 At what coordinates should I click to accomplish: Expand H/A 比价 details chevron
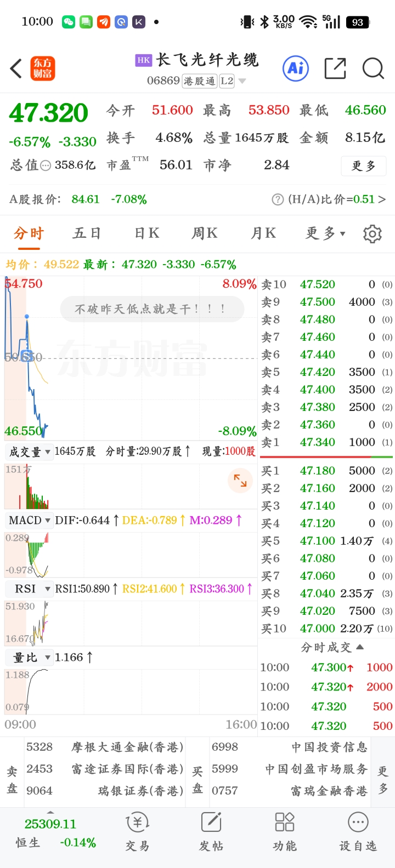tap(382, 199)
